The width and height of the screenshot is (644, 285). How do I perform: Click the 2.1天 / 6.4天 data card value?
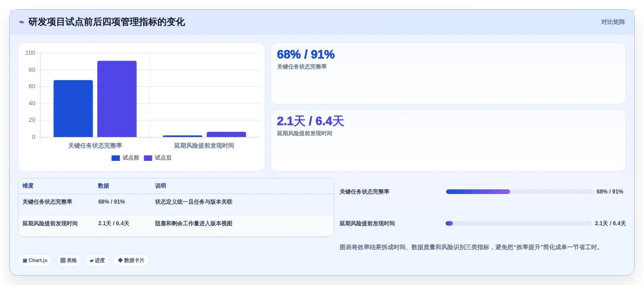pyautogui.click(x=310, y=121)
